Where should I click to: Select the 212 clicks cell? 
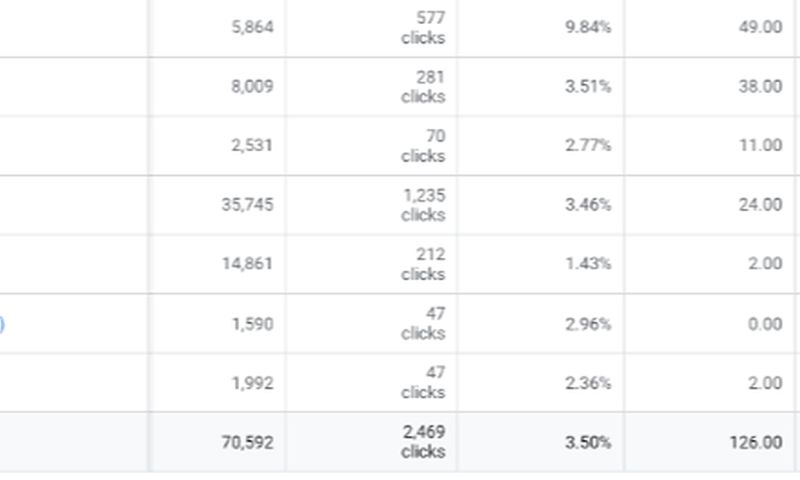[423, 264]
